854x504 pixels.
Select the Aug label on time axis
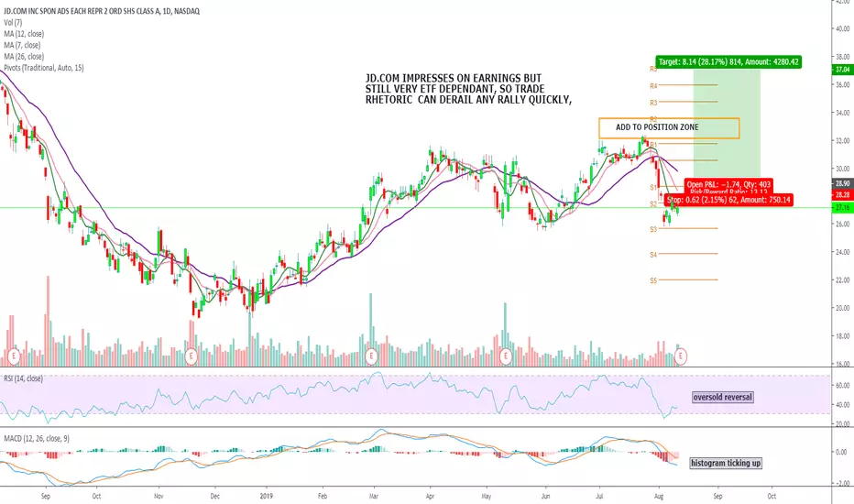click(x=659, y=496)
